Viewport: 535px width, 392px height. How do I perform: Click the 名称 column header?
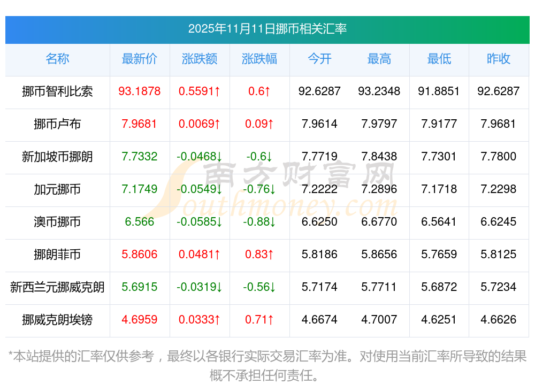pos(57,59)
